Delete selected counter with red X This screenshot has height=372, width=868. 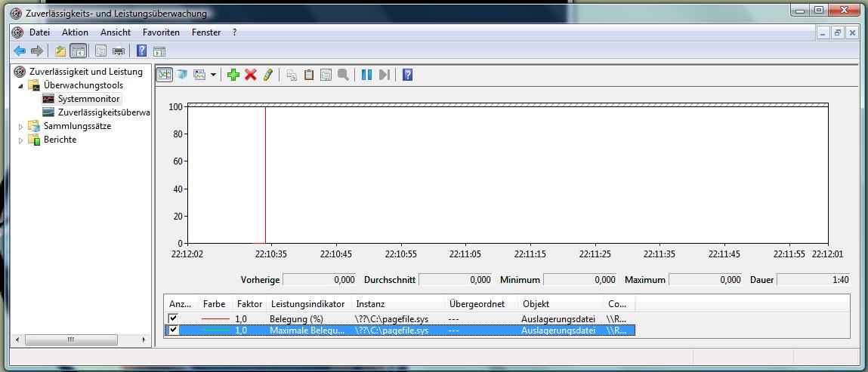point(251,75)
